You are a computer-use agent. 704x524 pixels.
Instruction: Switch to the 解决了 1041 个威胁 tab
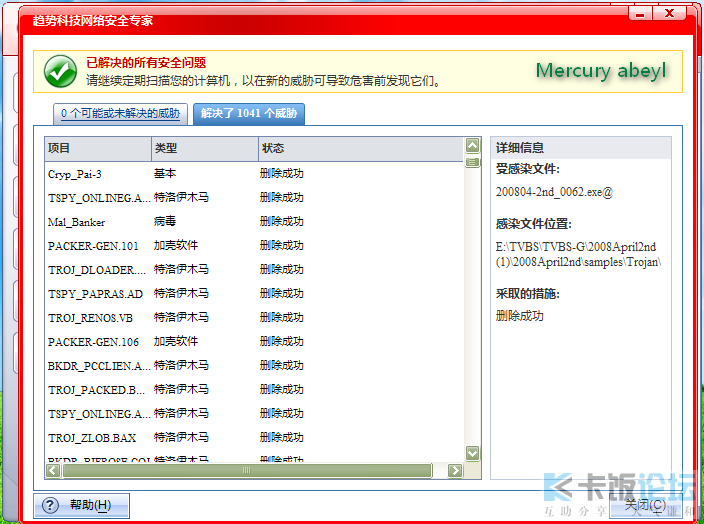click(249, 114)
